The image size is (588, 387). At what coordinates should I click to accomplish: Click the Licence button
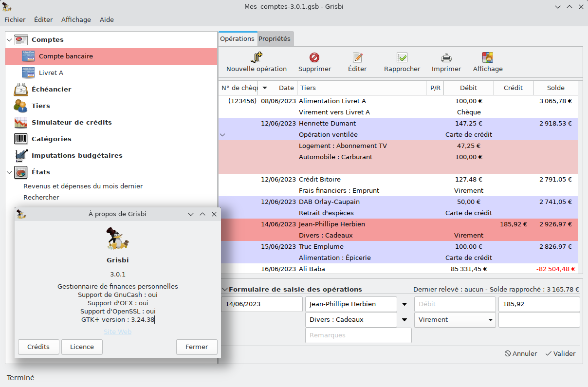click(x=82, y=347)
